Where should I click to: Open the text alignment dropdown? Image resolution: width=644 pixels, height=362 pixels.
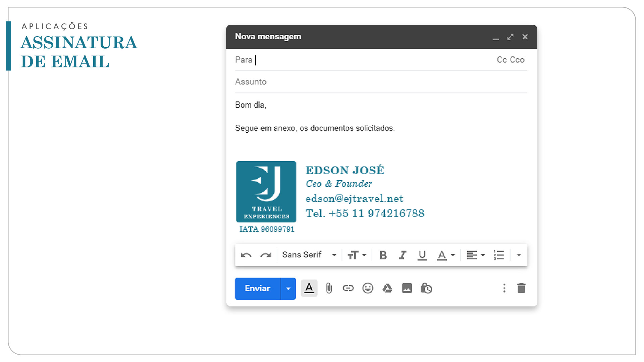pyautogui.click(x=476, y=255)
